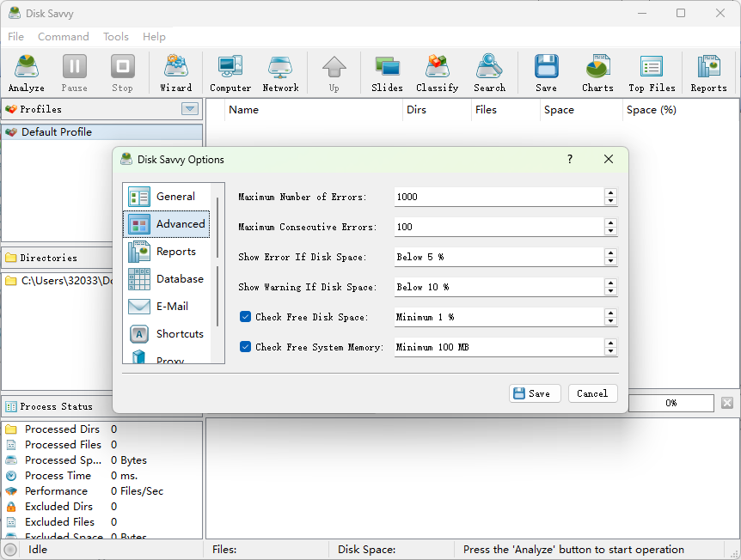Image resolution: width=741 pixels, height=560 pixels.
Task: Open the Tools menu
Action: 115,36
